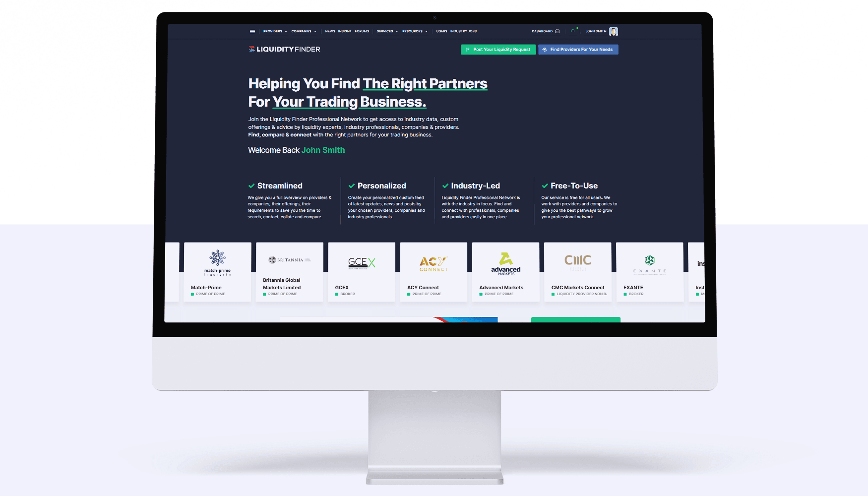
Task: Open the Match-Prime provider card
Action: pyautogui.click(x=218, y=272)
